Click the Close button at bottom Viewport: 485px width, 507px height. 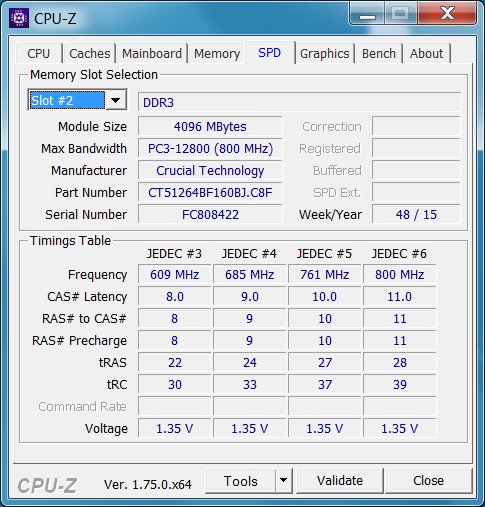click(428, 481)
